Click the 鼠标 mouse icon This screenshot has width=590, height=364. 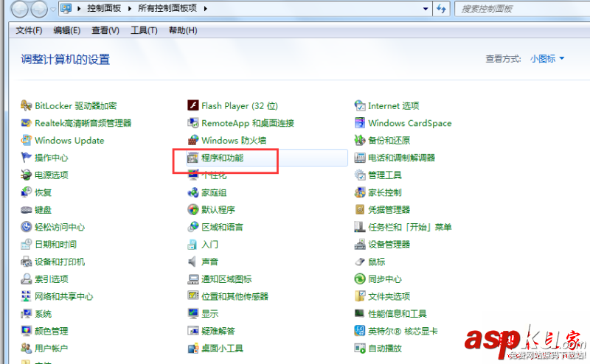360,262
